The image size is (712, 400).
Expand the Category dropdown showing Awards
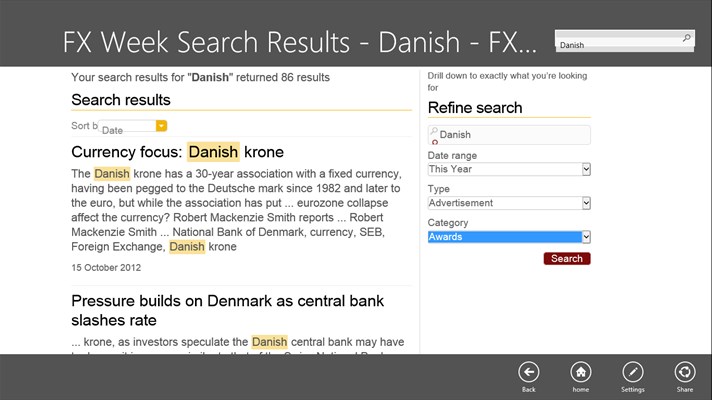click(x=586, y=237)
